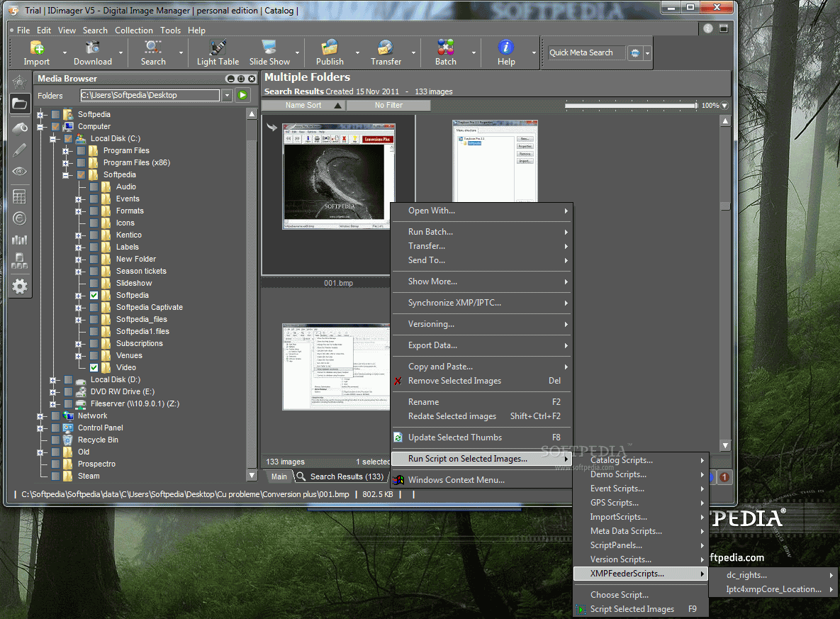Screen dimensions: 840x619
Task: Click the Name Sort button
Action: (x=304, y=105)
